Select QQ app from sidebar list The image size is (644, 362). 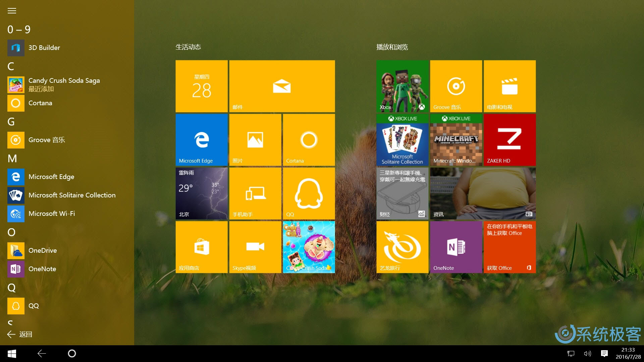(34, 305)
